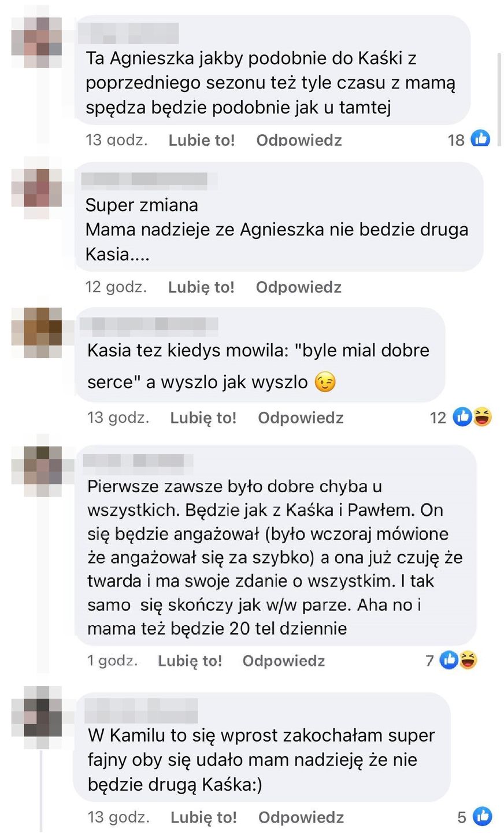Reply to the 'Kasia tez kiedys mowila' comment
Image resolution: width=504 pixels, height=833 pixels.
301,418
